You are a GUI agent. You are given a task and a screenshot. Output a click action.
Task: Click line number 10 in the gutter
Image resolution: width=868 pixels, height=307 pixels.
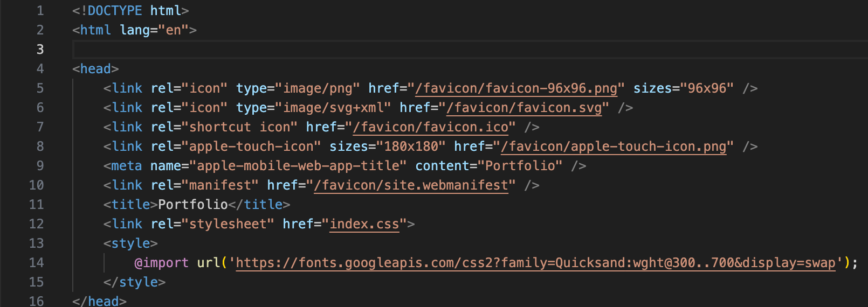tap(36, 185)
